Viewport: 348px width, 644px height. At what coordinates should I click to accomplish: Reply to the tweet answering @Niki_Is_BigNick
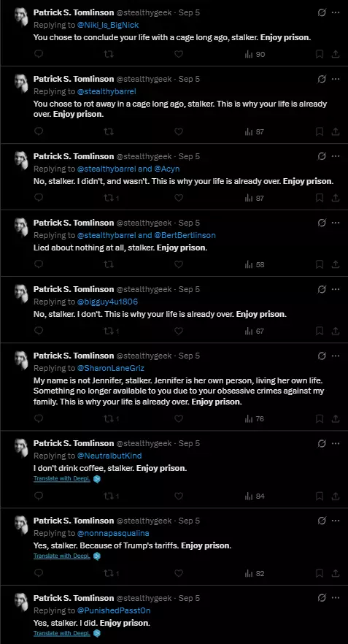(39, 54)
